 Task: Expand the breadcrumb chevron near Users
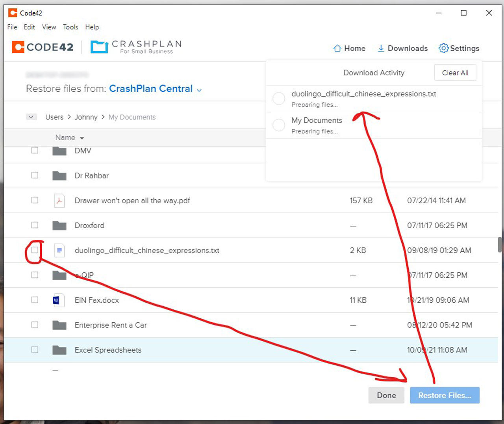click(31, 117)
